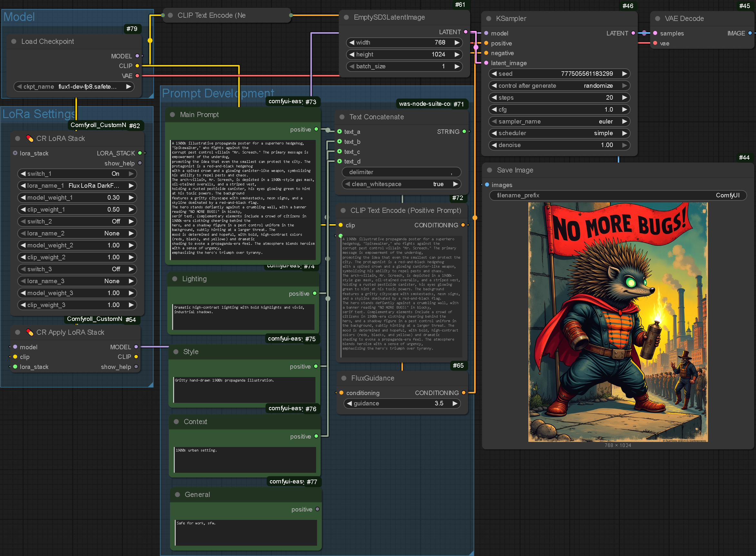Open the scheduler dropdown
This screenshot has width=756, height=556.
tap(559, 133)
